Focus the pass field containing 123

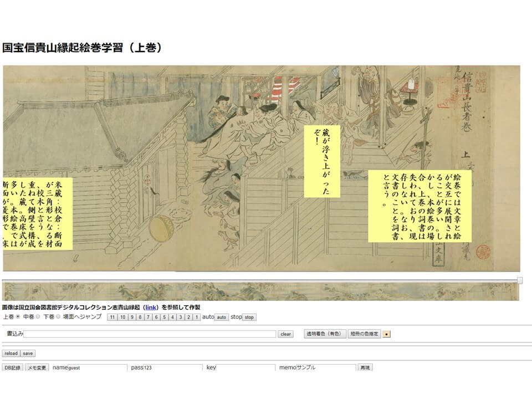click(173, 368)
